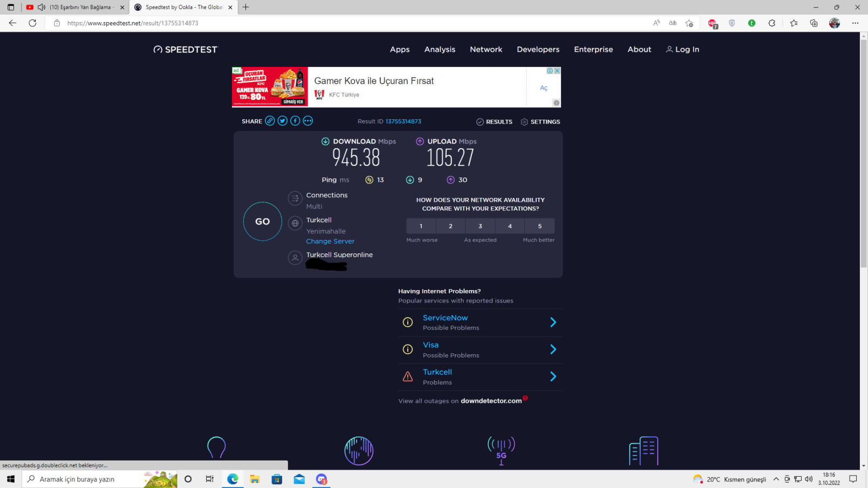Copy the result link from the share icons

pos(270,121)
